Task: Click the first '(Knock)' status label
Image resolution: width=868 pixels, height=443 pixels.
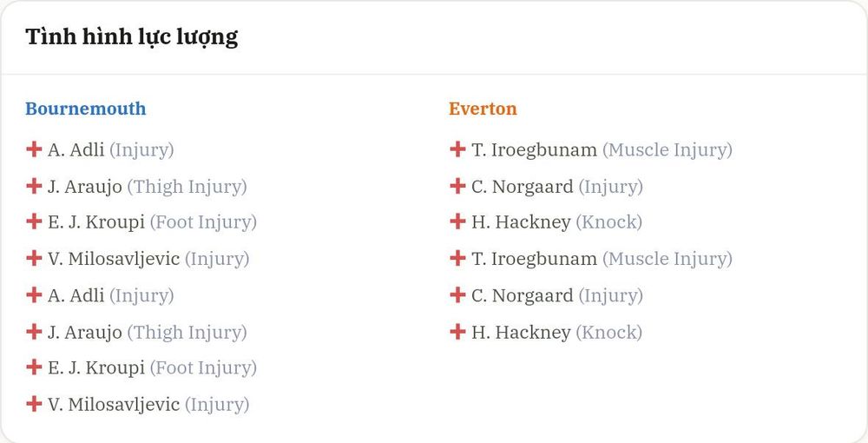Action: pyautogui.click(x=609, y=222)
